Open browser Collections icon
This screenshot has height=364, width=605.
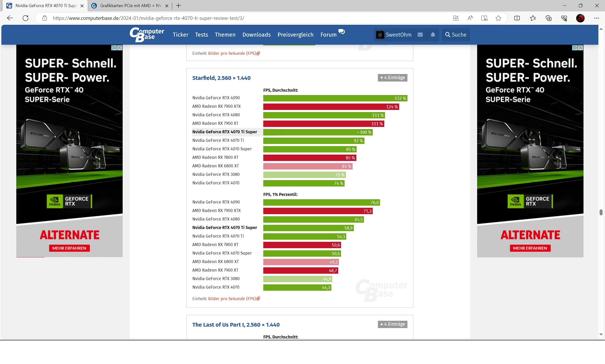pos(548,18)
